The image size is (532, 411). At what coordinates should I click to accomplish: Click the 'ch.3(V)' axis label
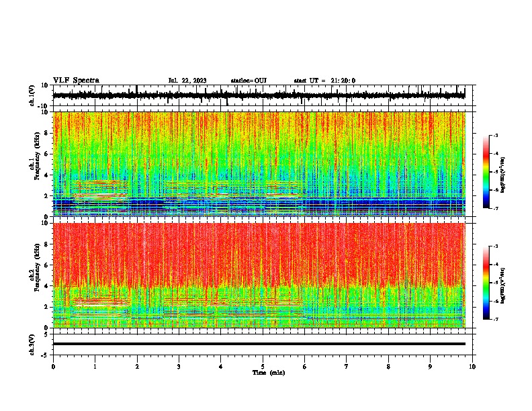click(32, 345)
